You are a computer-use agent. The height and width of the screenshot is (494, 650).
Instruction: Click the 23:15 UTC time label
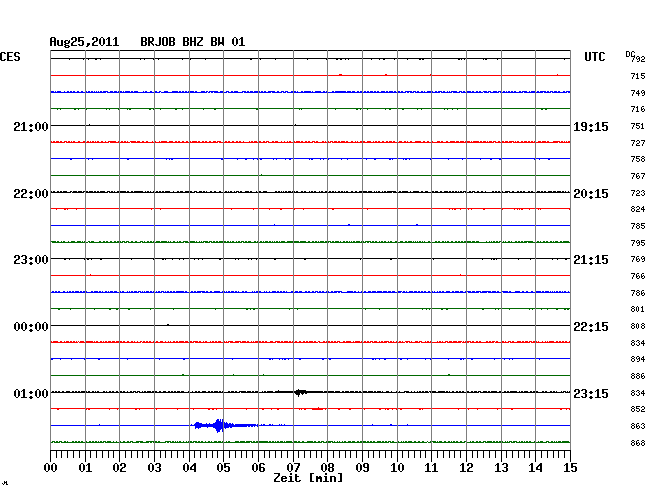tap(591, 393)
